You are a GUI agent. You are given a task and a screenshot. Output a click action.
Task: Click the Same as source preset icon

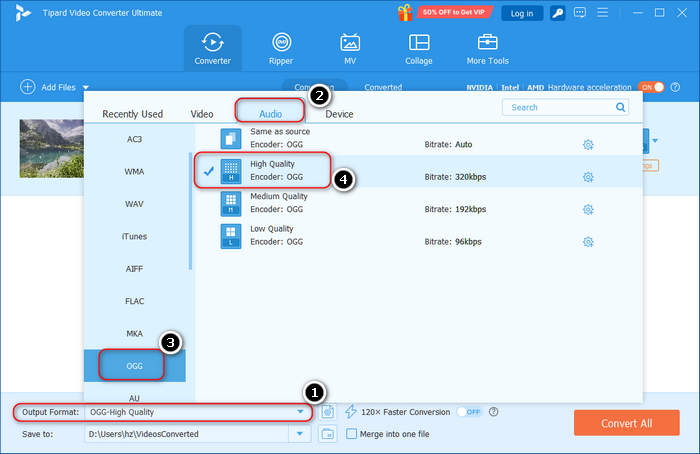click(x=231, y=138)
